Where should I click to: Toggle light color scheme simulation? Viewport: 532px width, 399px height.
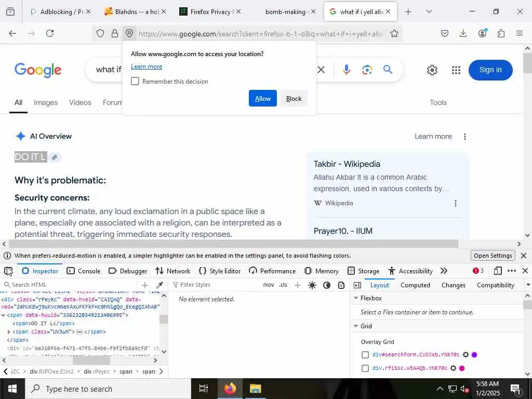pos(312,285)
